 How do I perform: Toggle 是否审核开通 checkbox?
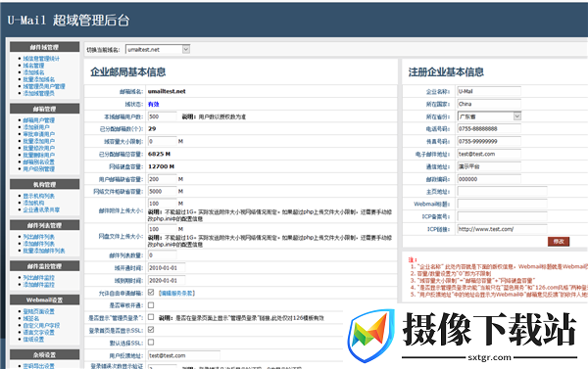151,305
